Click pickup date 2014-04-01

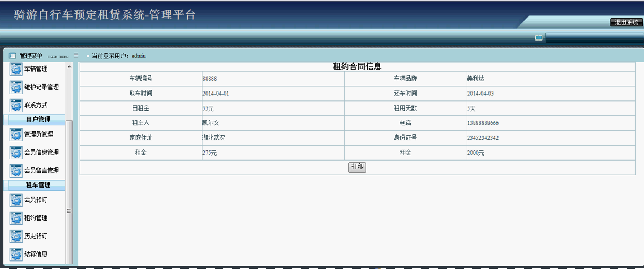216,94
